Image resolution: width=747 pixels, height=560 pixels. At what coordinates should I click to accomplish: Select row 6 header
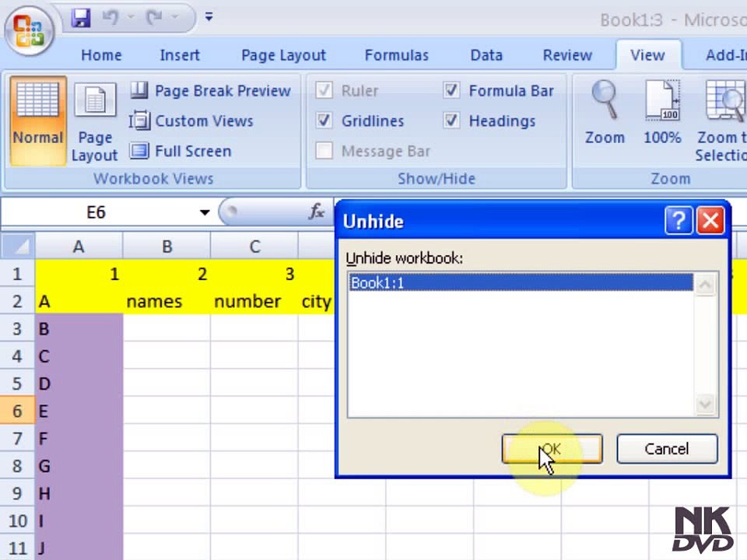(17, 411)
